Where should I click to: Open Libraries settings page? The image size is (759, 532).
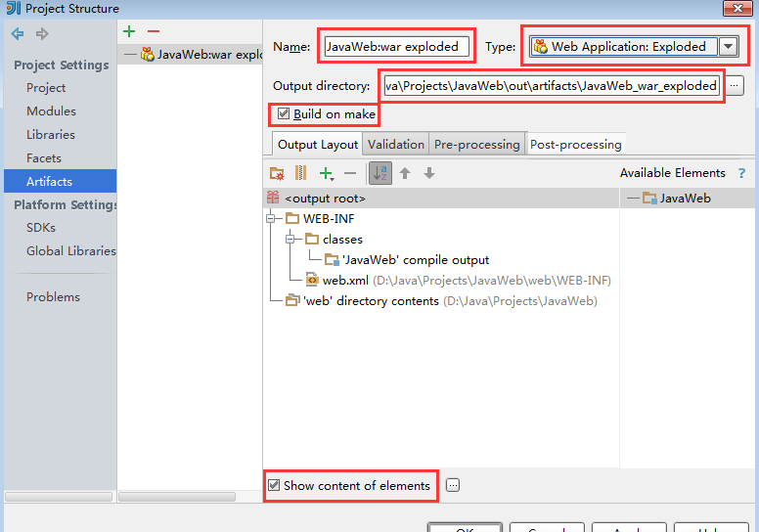click(x=51, y=135)
